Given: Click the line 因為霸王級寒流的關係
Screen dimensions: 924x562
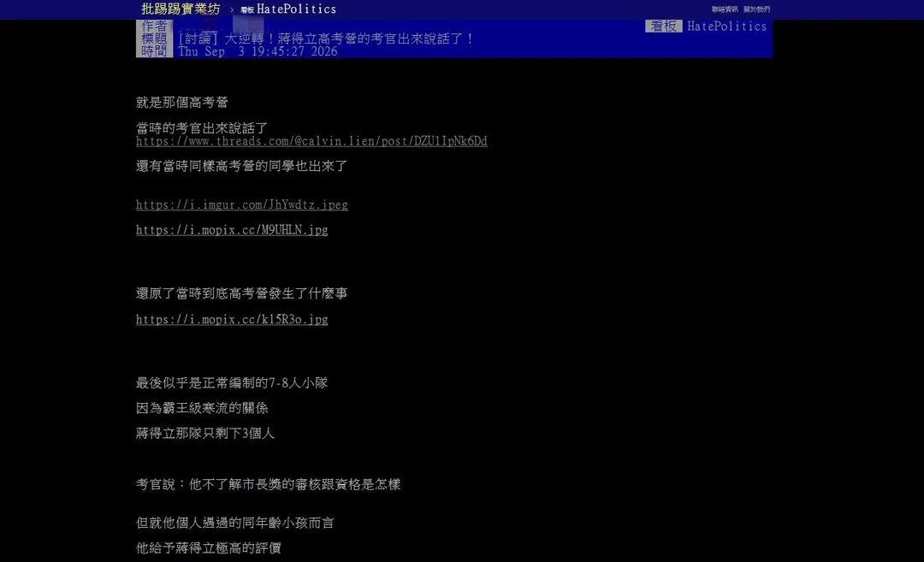Looking at the screenshot, I should (202, 408).
